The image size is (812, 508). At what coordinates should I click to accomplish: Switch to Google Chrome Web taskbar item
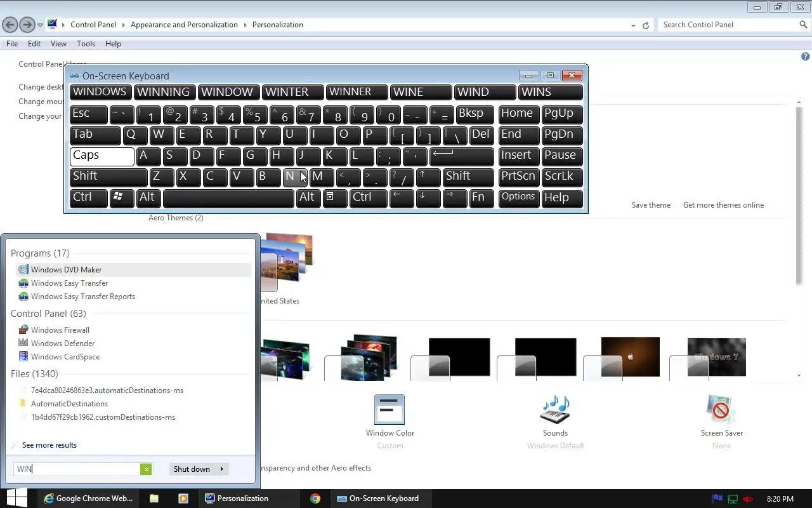click(x=88, y=498)
